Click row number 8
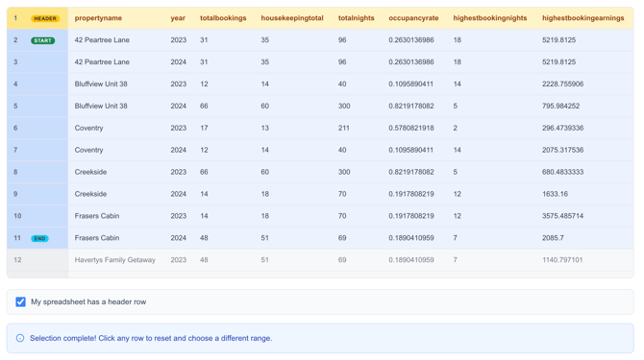The width and height of the screenshot is (644, 360). click(15, 172)
